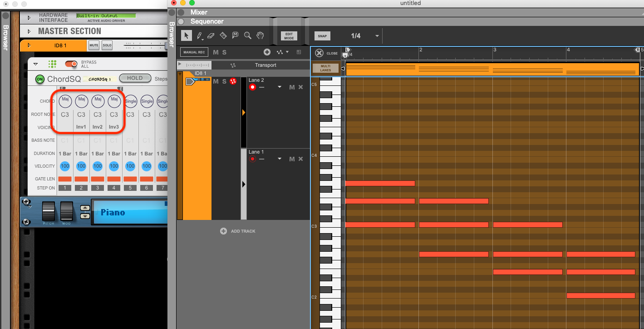
Task: Collapse the Sequencer panel header
Action: tap(181, 21)
